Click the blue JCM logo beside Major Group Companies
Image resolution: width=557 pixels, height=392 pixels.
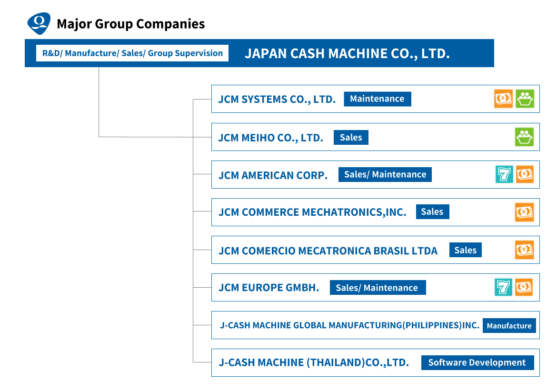click(39, 23)
